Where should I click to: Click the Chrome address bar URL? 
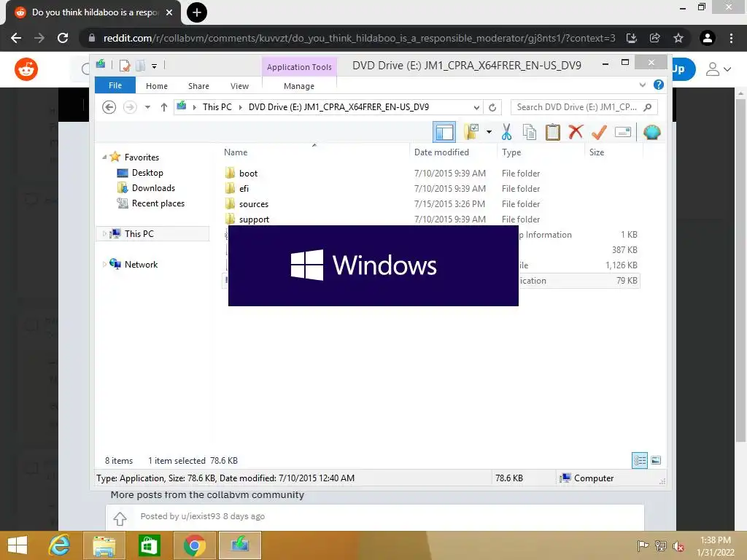[359, 38]
